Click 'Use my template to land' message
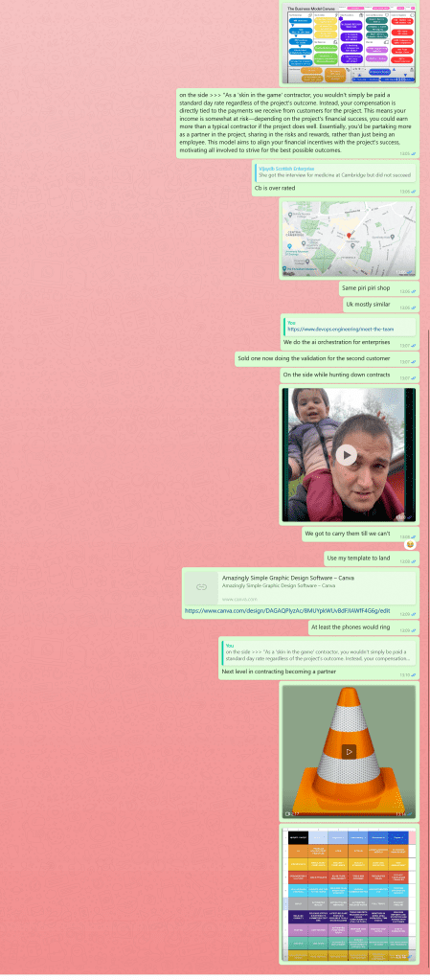The height and width of the screenshot is (980, 430). click(x=359, y=558)
